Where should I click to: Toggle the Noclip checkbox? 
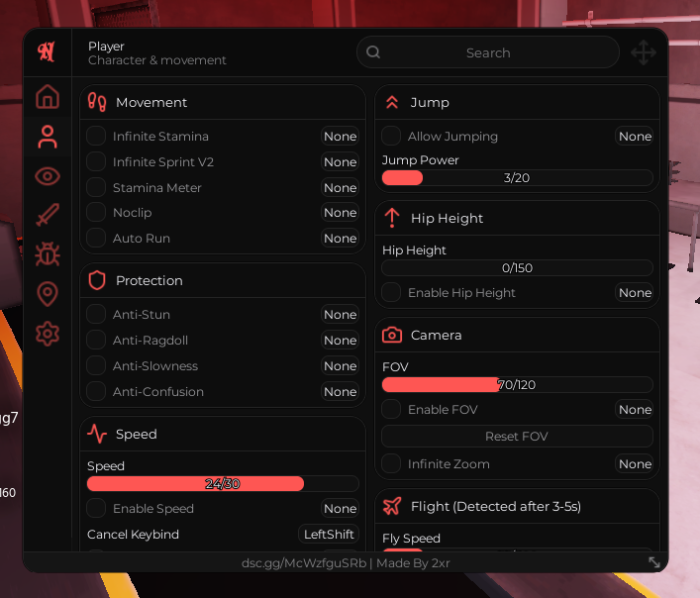pyautogui.click(x=96, y=213)
